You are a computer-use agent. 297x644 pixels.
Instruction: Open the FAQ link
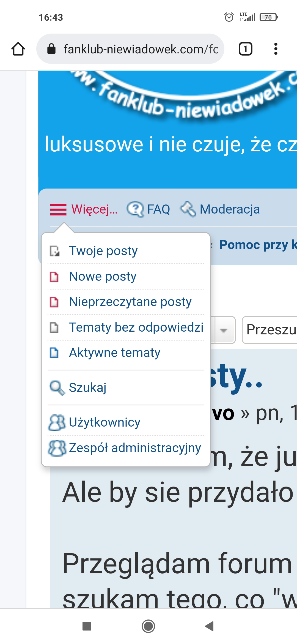[x=158, y=209]
